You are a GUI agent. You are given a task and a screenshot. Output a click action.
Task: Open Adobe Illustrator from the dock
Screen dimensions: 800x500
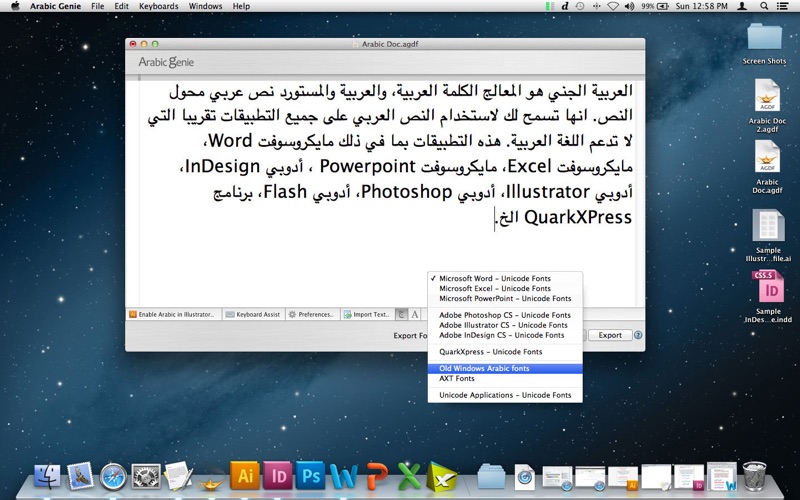click(245, 476)
